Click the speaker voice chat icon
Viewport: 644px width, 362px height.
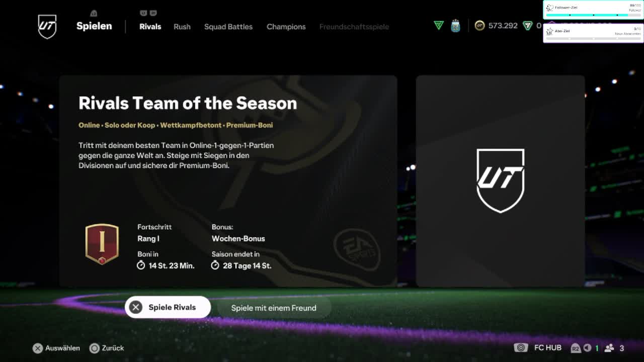[587, 348]
